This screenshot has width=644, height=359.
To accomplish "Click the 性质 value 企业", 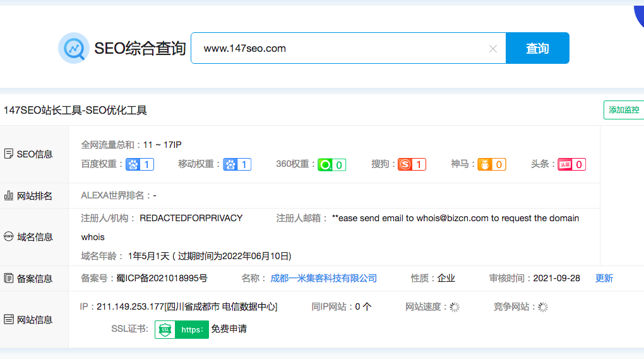I will point(446,278).
